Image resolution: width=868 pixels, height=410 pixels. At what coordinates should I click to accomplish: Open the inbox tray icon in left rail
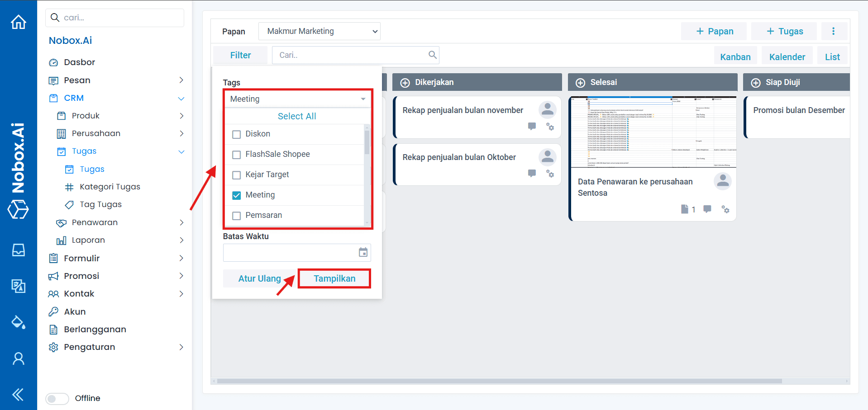tap(19, 250)
